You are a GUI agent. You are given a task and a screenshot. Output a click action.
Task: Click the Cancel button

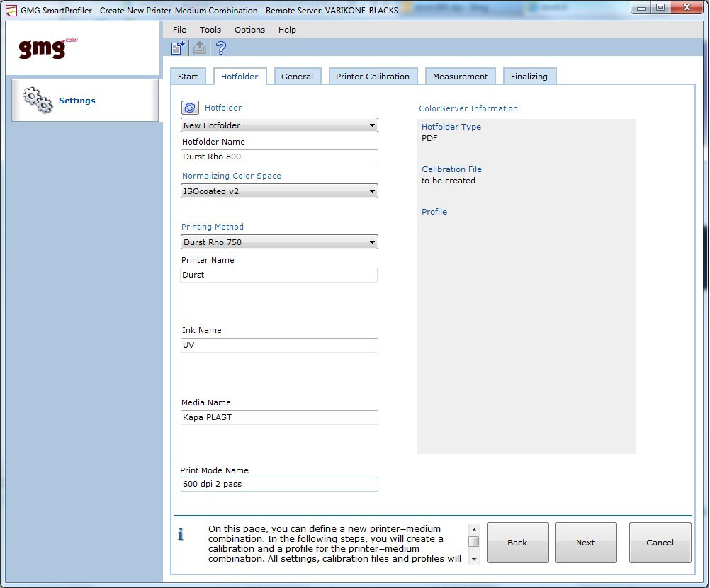point(660,542)
